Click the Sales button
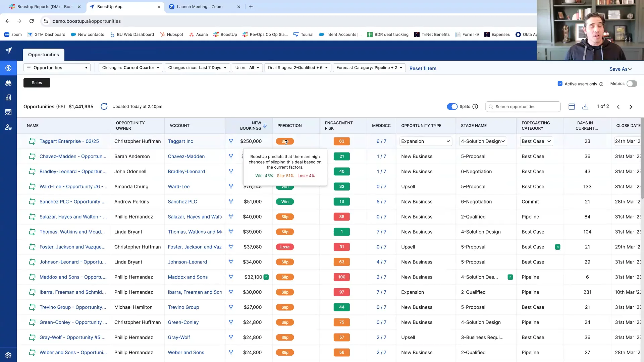Image resolution: width=644 pixels, height=362 pixels. coord(37,83)
